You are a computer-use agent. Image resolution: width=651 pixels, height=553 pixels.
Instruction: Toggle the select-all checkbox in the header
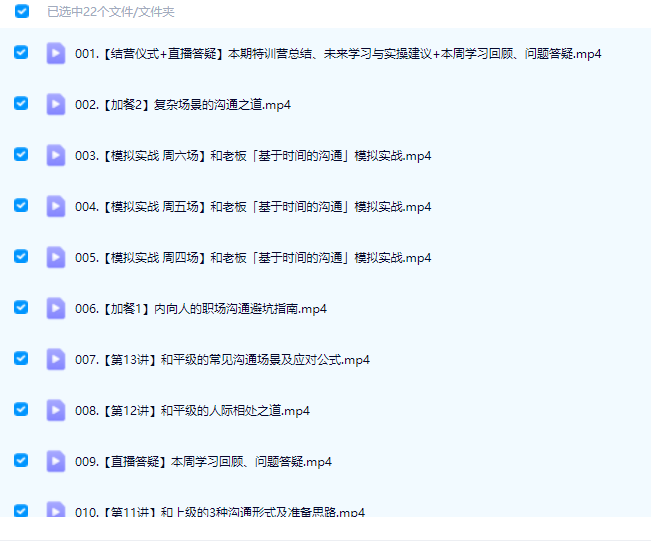pos(22,12)
